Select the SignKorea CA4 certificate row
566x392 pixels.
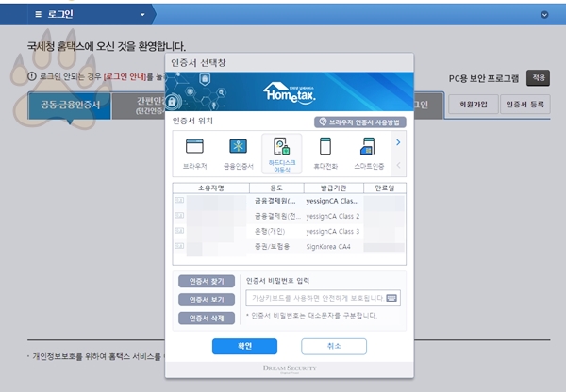click(x=290, y=247)
